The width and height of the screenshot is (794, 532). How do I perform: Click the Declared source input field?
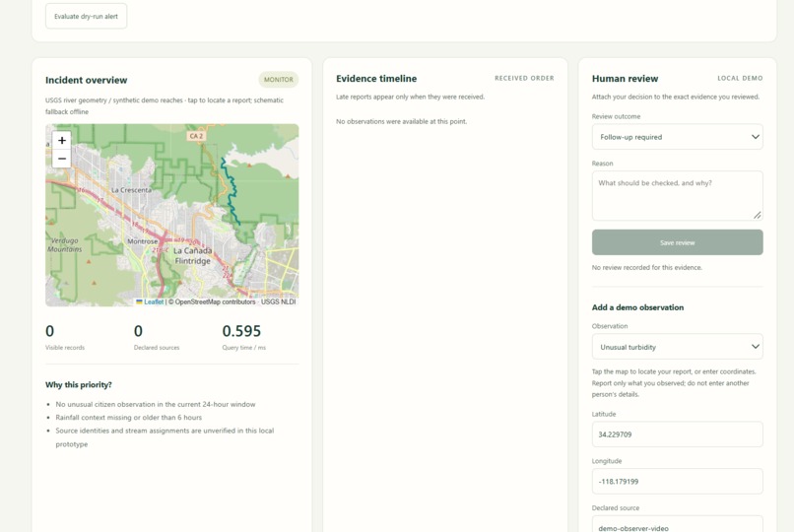point(677,524)
